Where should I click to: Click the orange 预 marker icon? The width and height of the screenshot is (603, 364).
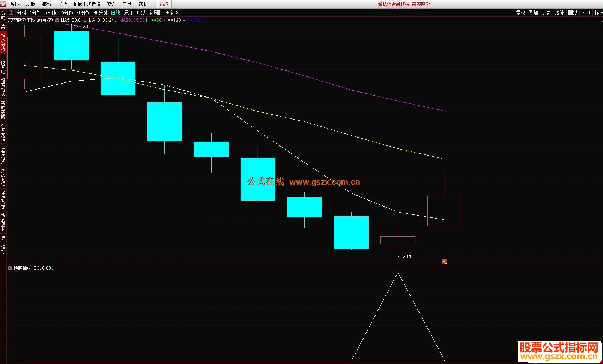click(445, 262)
